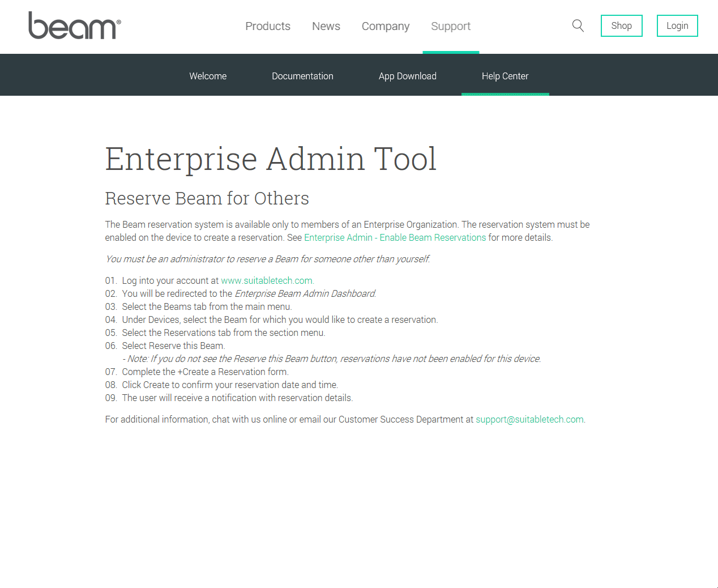Screen dimensions: 718x588
Task: Click the Reserve Beam for Others subheading
Action: tap(207, 198)
